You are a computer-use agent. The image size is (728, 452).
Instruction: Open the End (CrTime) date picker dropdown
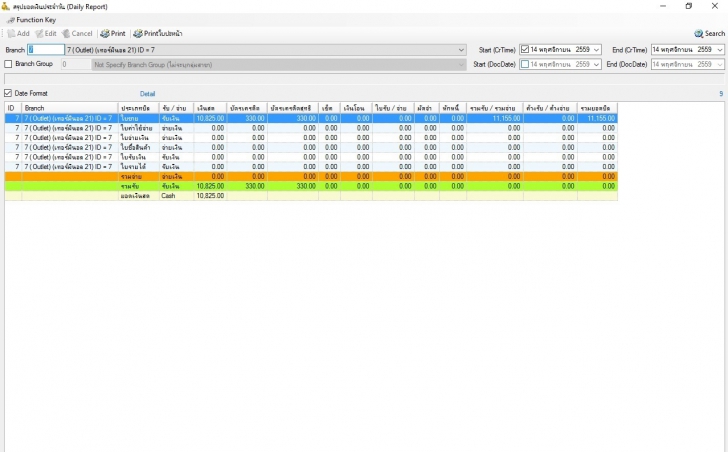719,50
